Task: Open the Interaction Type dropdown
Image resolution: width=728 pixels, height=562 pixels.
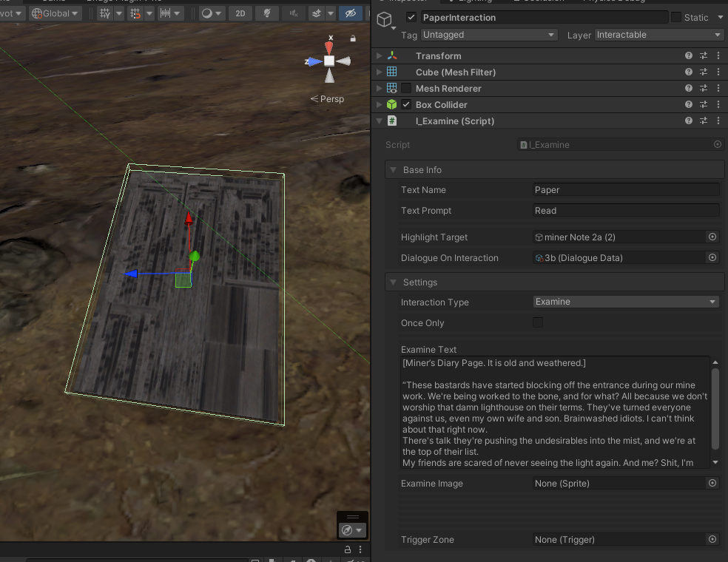Action: (x=626, y=302)
